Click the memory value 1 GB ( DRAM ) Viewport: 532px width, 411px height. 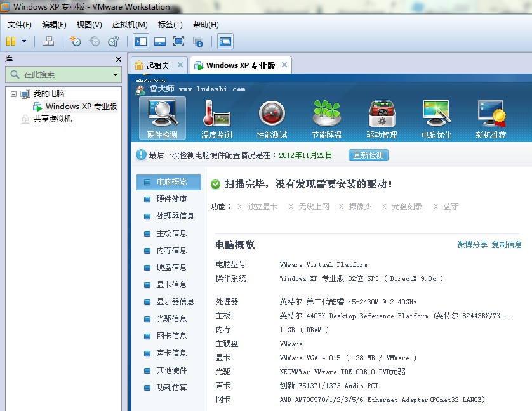click(304, 330)
